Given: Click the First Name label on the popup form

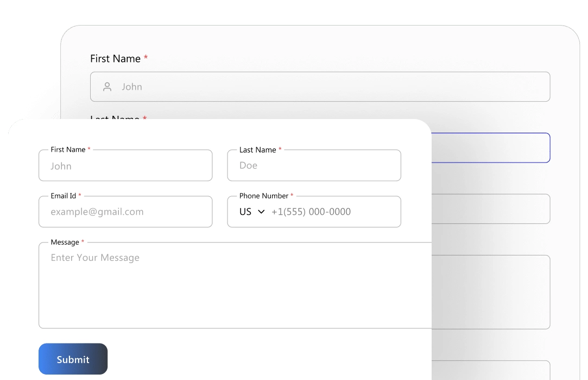Looking at the screenshot, I should [67, 149].
